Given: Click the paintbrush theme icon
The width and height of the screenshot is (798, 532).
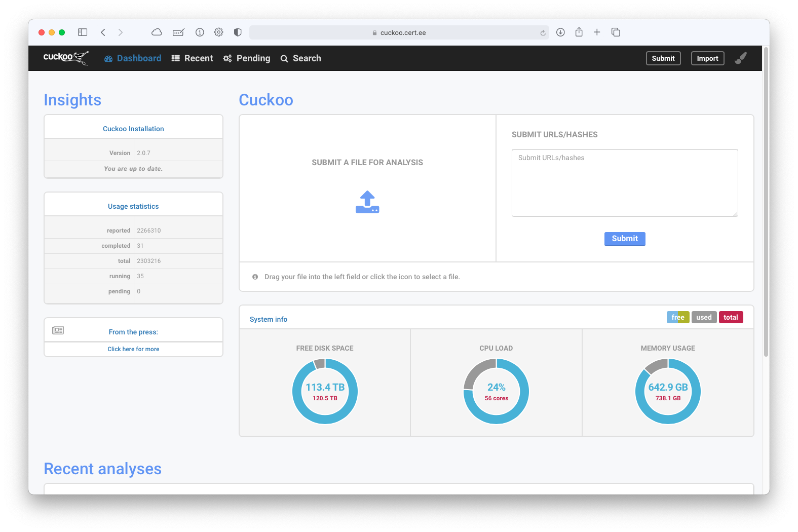Looking at the screenshot, I should coord(741,58).
